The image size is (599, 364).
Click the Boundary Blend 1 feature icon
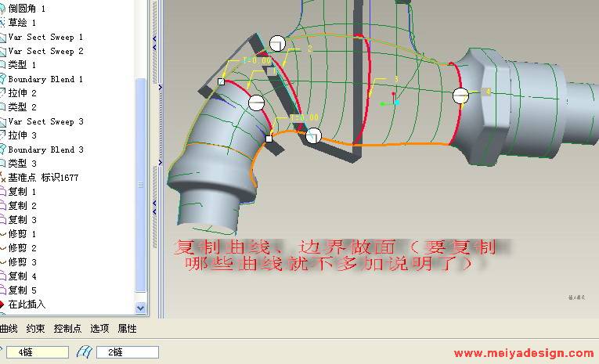tap(2, 79)
